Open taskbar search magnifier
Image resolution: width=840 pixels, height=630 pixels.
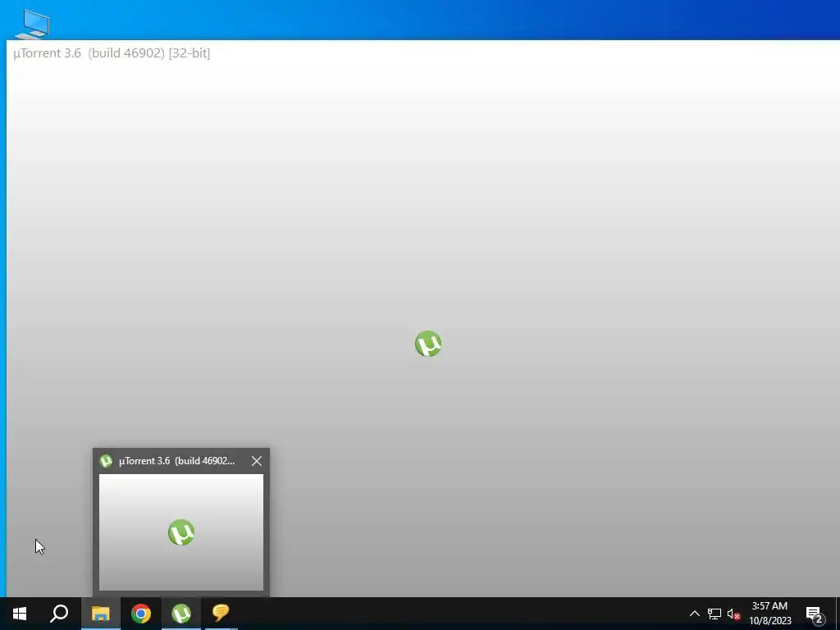pos(59,614)
